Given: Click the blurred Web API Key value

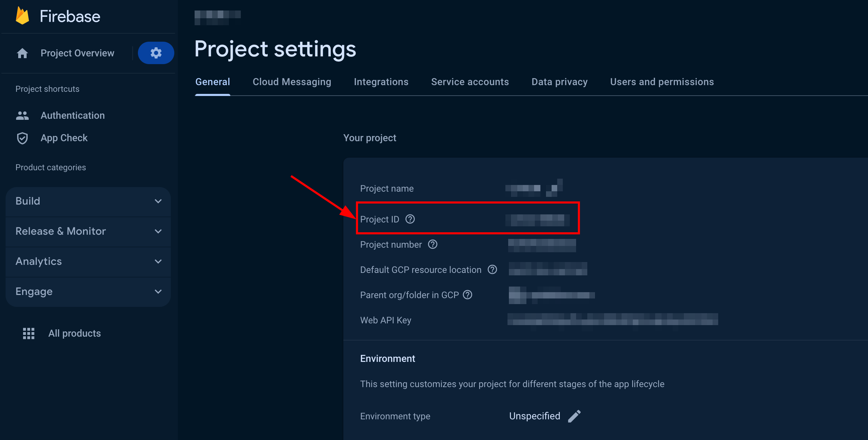Looking at the screenshot, I should tap(612, 319).
